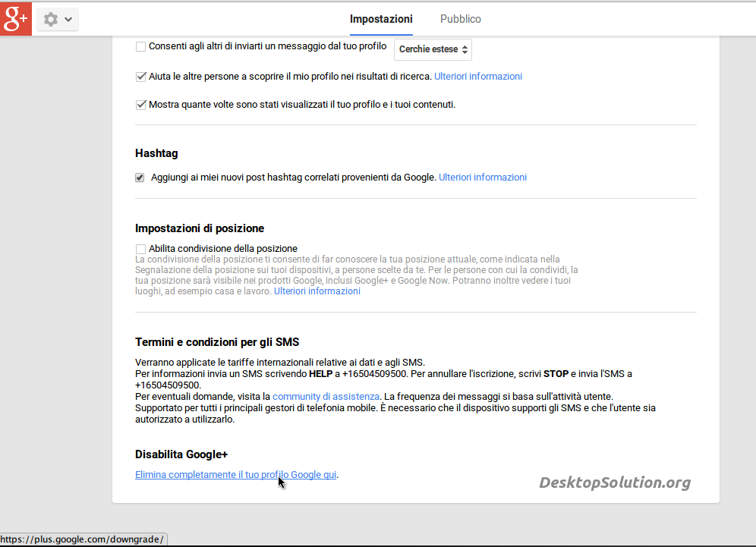This screenshot has height=547, width=756.
Task: Visit the 'community di assistenza' link
Action: 326,397
